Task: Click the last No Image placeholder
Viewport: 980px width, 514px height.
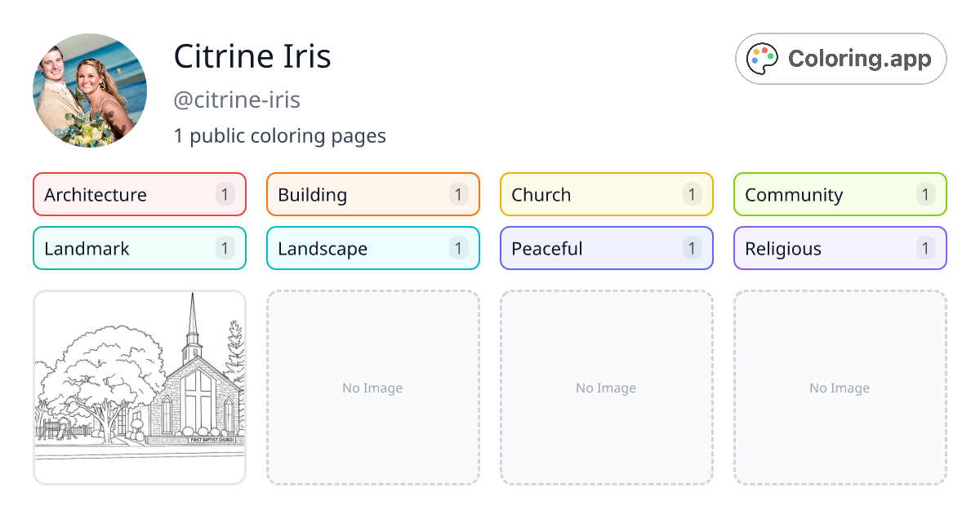Action: (x=840, y=388)
